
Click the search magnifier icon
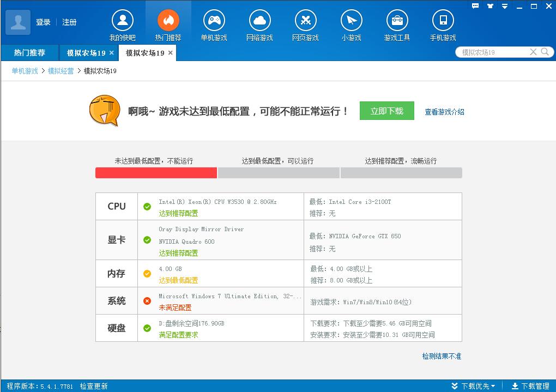coord(545,52)
